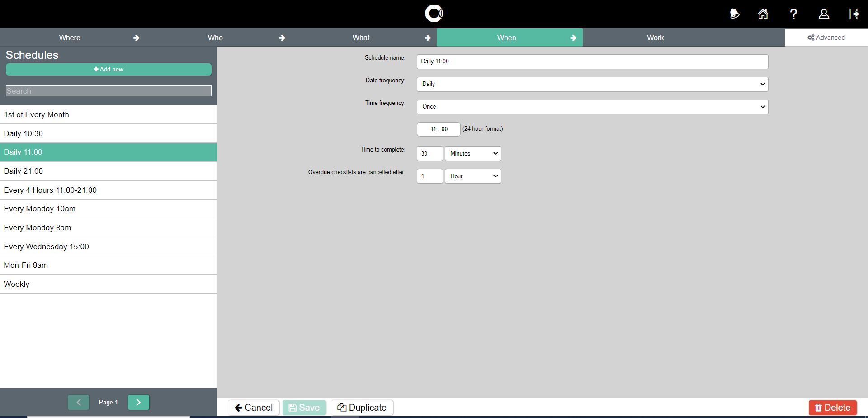Viewport: 868px width, 418px height.
Task: Click the notifications bell icon
Action: (x=734, y=14)
